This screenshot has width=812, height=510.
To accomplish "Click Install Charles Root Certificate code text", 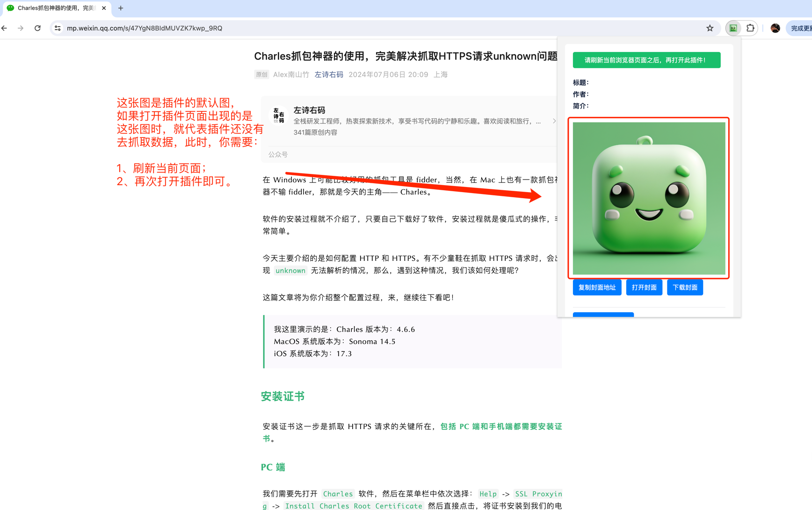I will (x=354, y=506).
